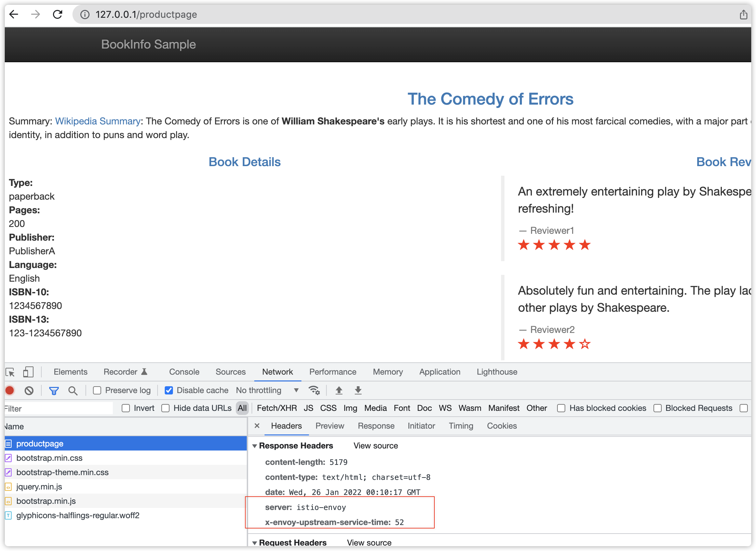Image resolution: width=756 pixels, height=551 pixels.
Task: Uncheck the Disable cache checkbox
Action: point(169,390)
